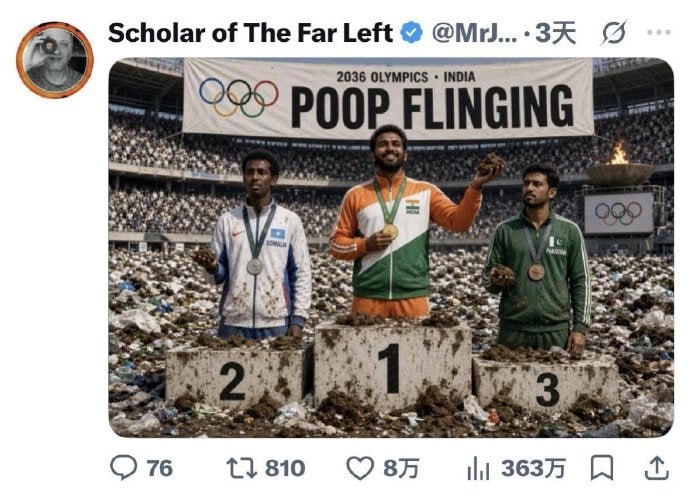The image size is (690, 504).
Task: Click the POOP FLINGING banner in the image
Action: coord(389,98)
